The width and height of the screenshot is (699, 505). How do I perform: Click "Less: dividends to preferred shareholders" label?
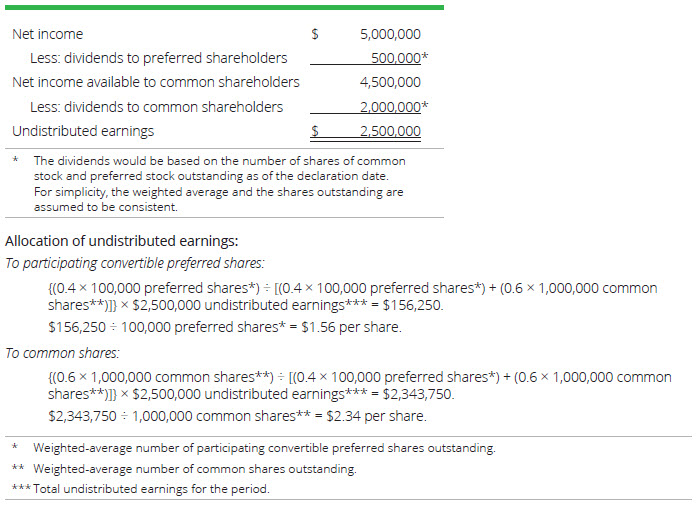[x=158, y=58]
